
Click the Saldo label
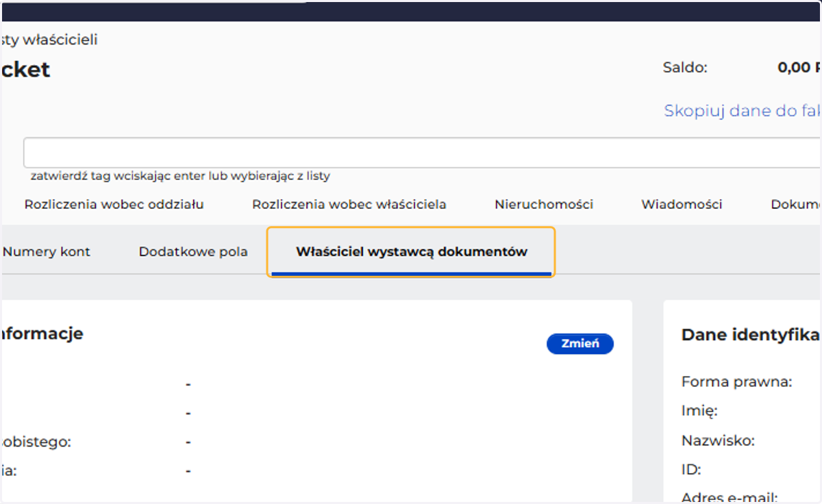[685, 68]
